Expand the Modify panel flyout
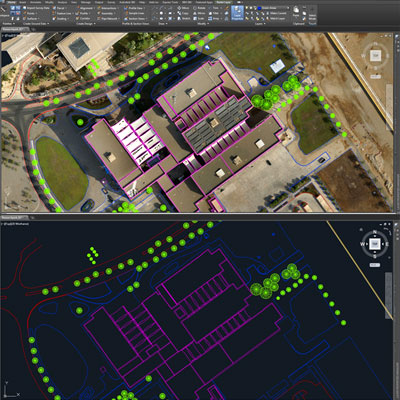The image size is (400, 400). click(x=202, y=24)
